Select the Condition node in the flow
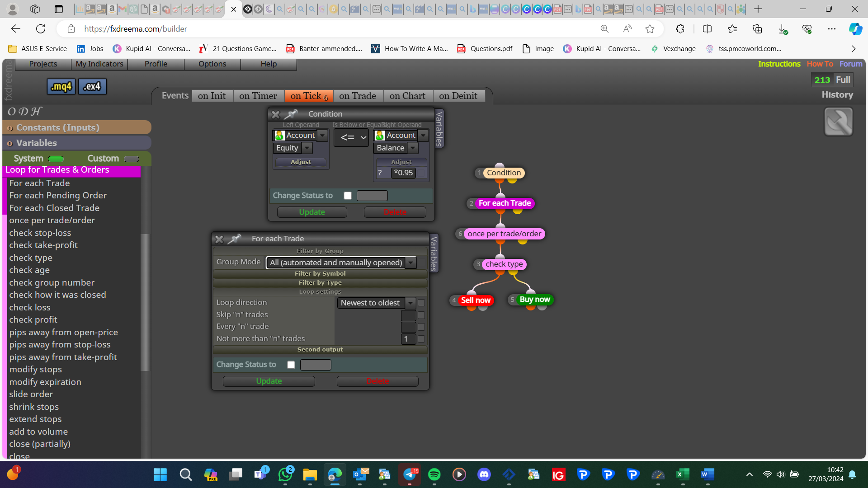Image resolution: width=868 pixels, height=488 pixels. click(504, 173)
